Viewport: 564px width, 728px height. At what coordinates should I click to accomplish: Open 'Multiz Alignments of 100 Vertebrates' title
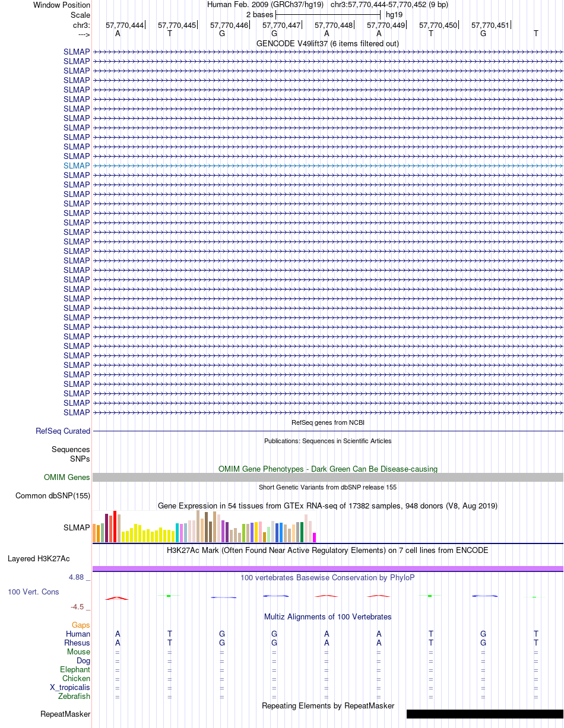point(328,616)
